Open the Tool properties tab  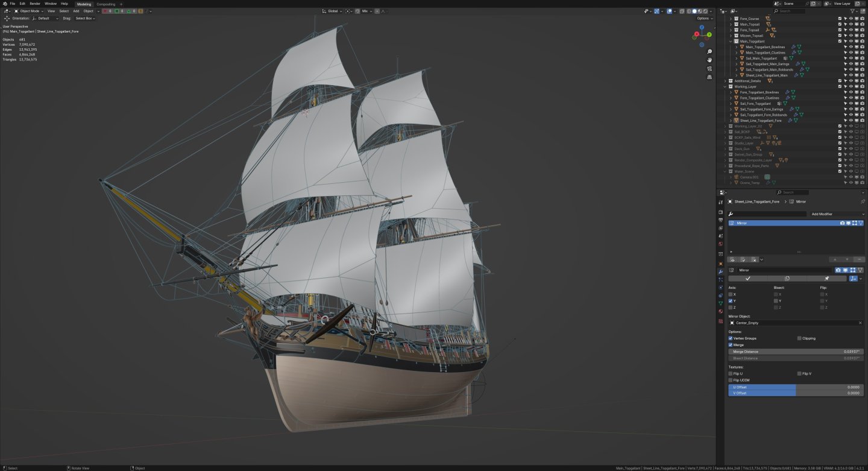point(720,203)
